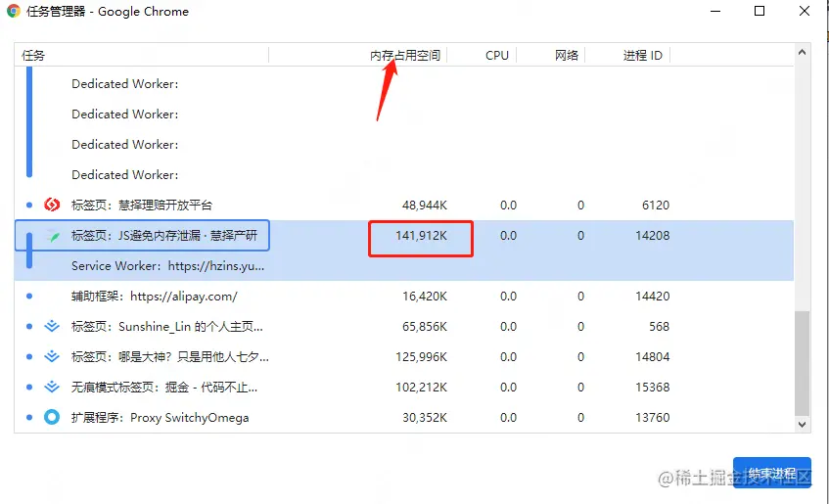Click the green leaf favicon of JS避免内存泄漏 tab
This screenshot has height=504, width=829.
point(52,236)
